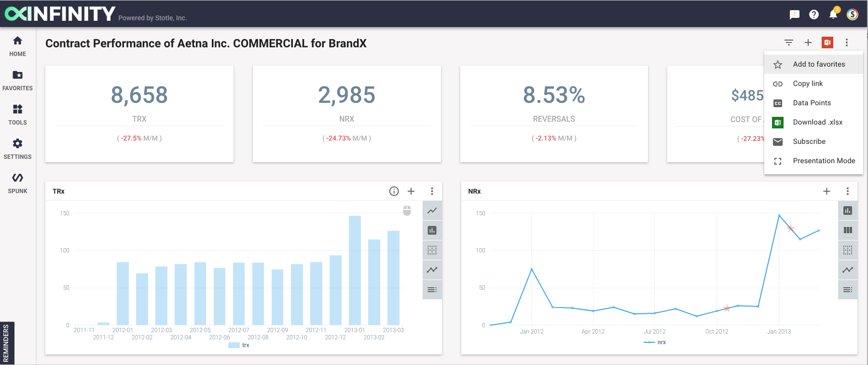Click the dashboard title text
The width and height of the screenshot is (868, 365).
pyautogui.click(x=206, y=43)
